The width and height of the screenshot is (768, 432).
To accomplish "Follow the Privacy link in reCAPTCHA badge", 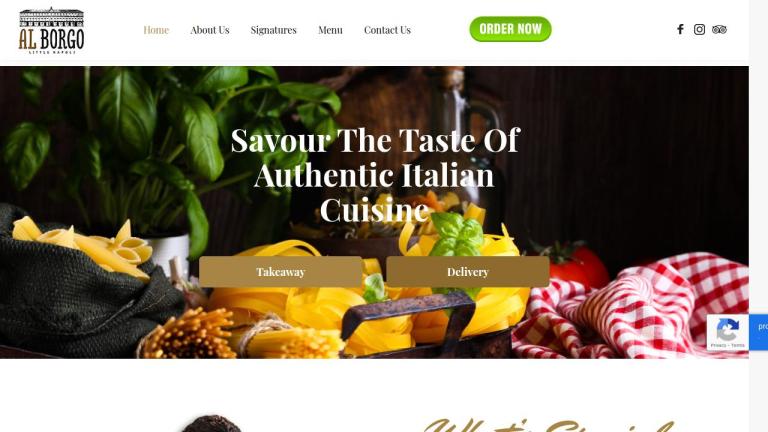I will (x=718, y=345).
